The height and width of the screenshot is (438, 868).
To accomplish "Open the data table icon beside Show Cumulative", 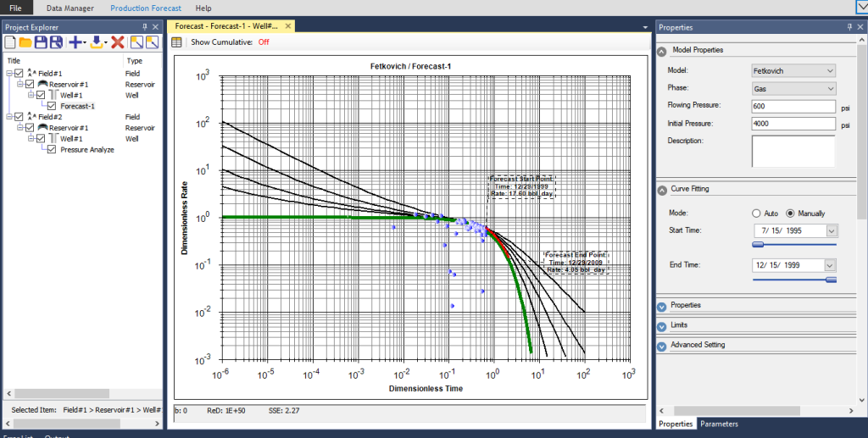I will coord(177,42).
